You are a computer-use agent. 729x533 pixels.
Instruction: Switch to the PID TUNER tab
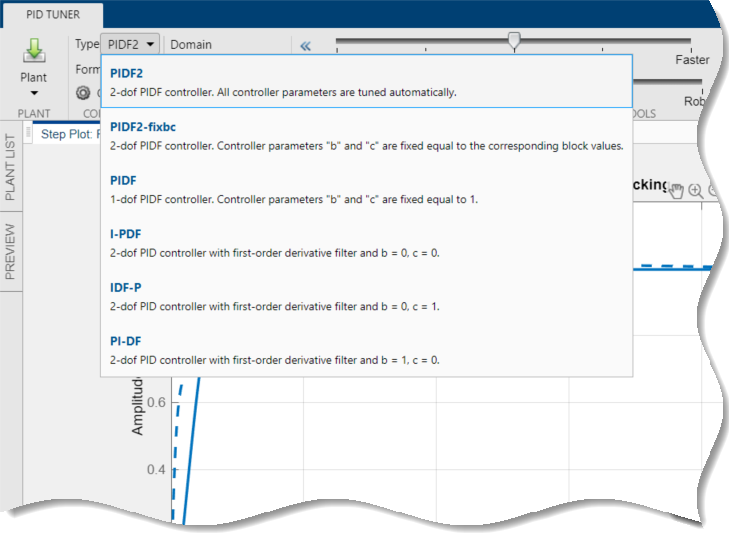[51, 15]
